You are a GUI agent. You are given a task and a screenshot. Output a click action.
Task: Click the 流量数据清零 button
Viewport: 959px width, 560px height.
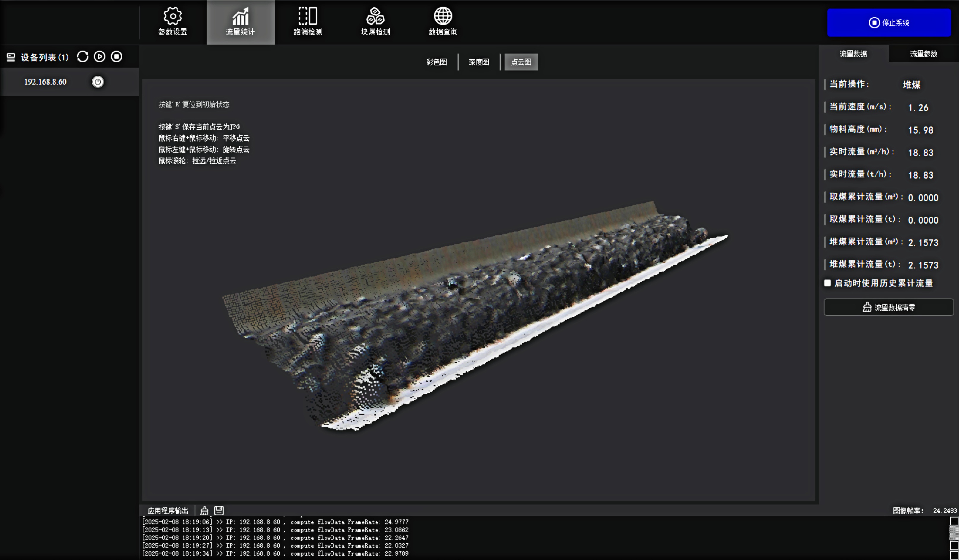pyautogui.click(x=889, y=307)
